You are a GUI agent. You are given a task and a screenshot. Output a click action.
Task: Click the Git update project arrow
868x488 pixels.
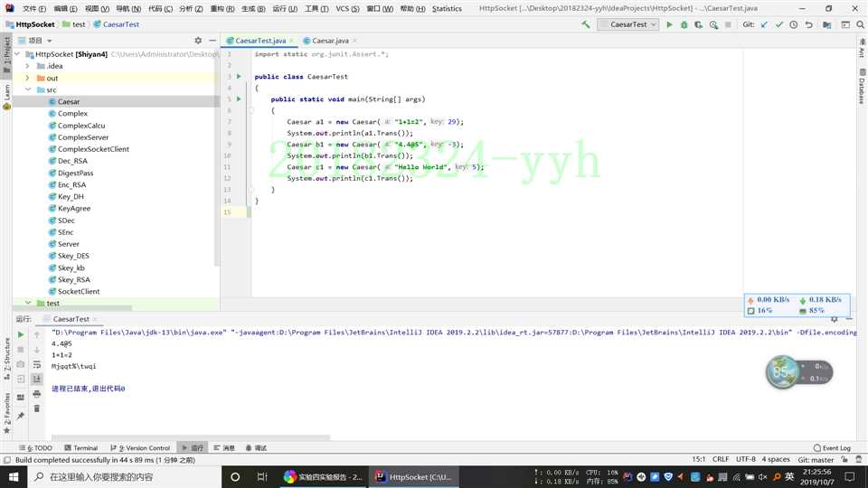pyautogui.click(x=765, y=25)
